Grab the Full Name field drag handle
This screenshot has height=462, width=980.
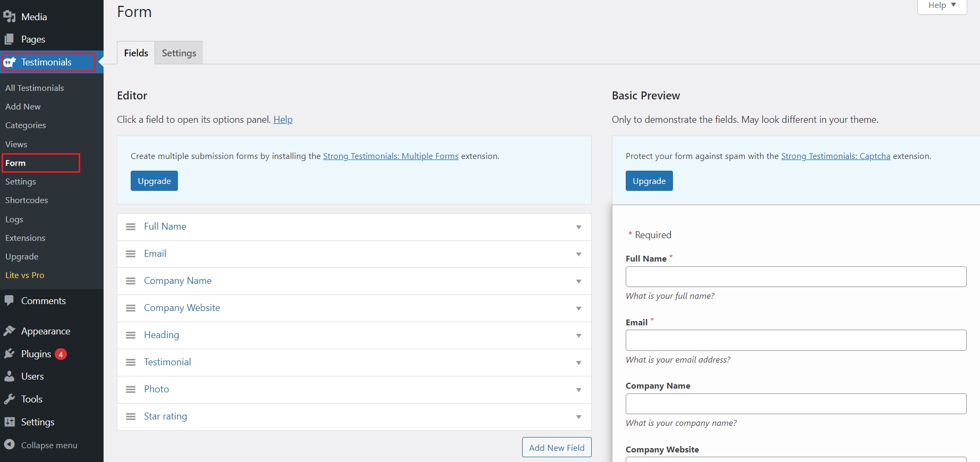(131, 226)
